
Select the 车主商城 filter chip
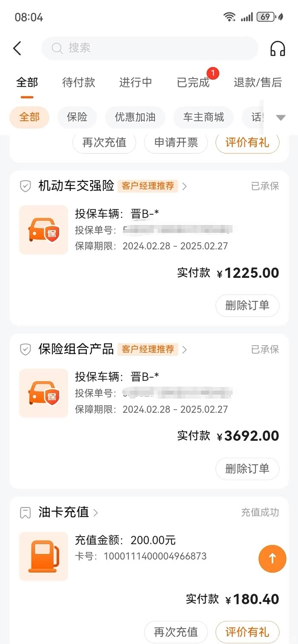(203, 117)
